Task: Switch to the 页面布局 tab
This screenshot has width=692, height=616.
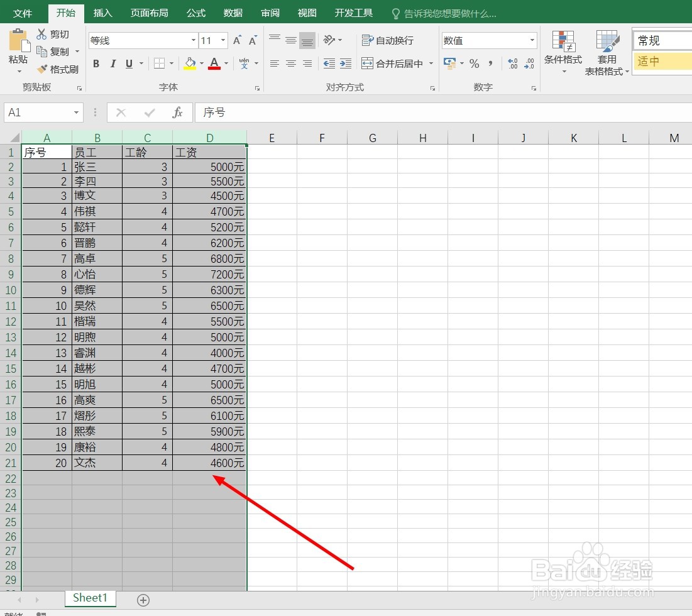Action: (x=149, y=13)
